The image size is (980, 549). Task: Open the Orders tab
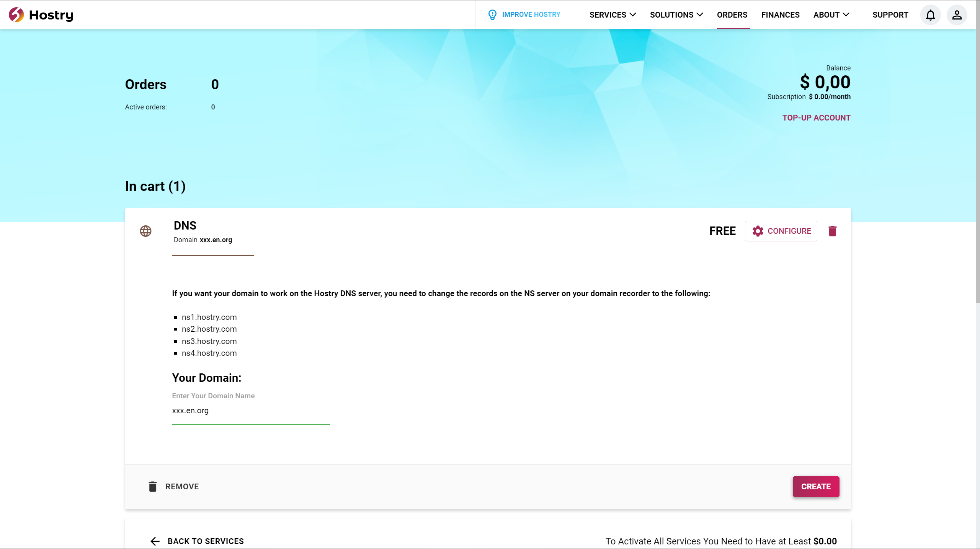tap(732, 15)
